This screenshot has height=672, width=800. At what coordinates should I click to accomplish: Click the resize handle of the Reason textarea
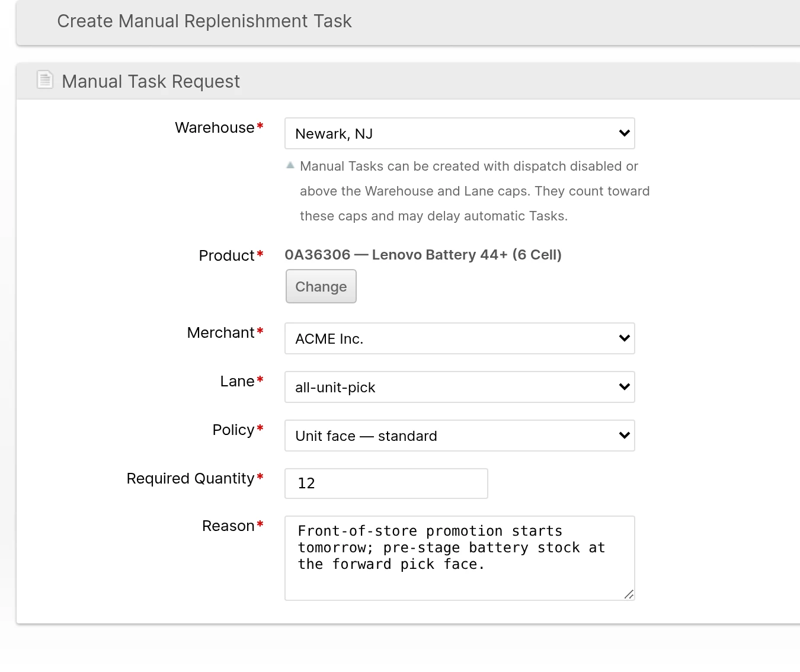pos(629,594)
